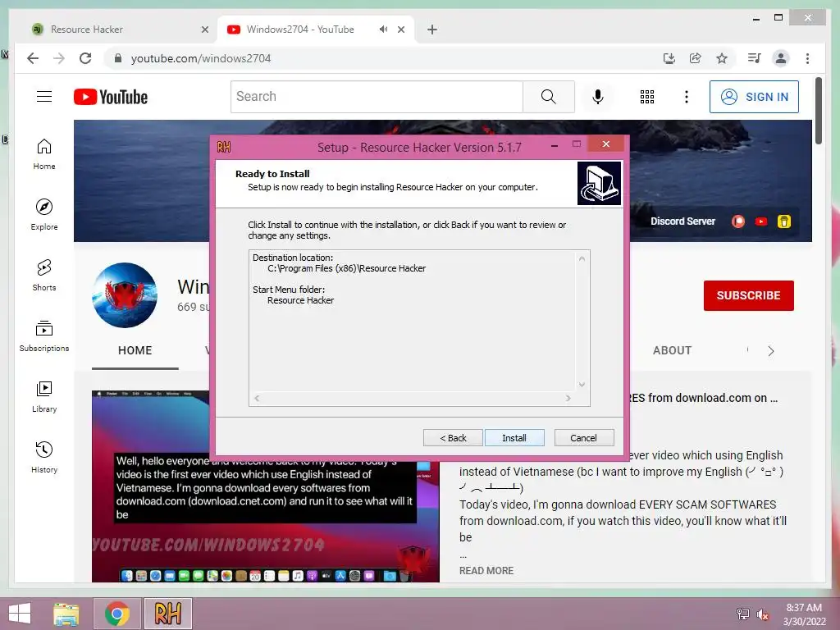The height and width of the screenshot is (630, 840).
Task: Click the muted volume tray icon
Action: click(762, 614)
